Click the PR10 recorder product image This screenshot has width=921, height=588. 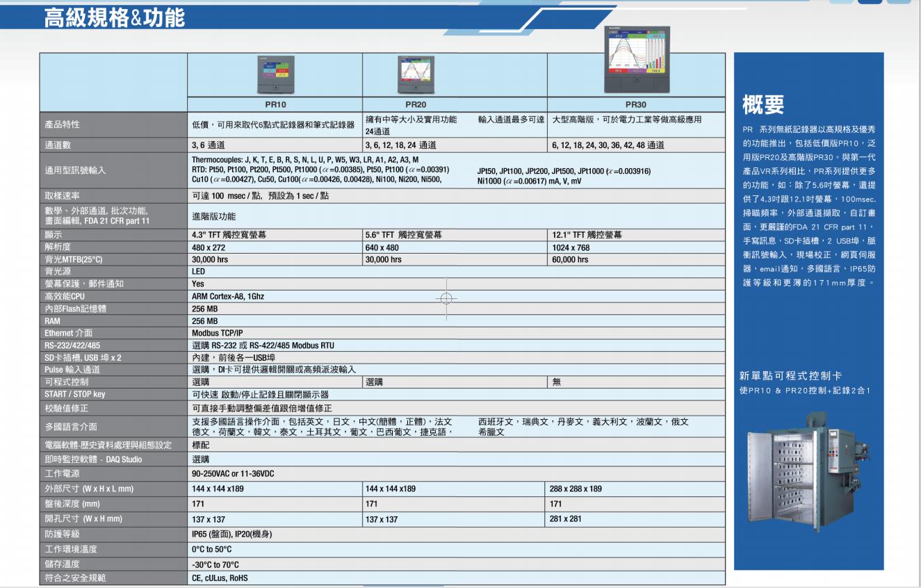click(x=275, y=75)
